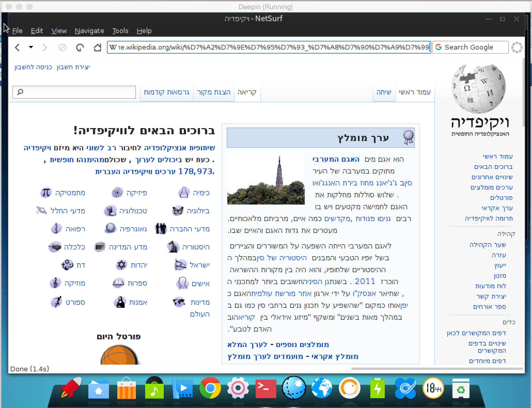
Task: Open the Navigate menu
Action: pos(89,31)
